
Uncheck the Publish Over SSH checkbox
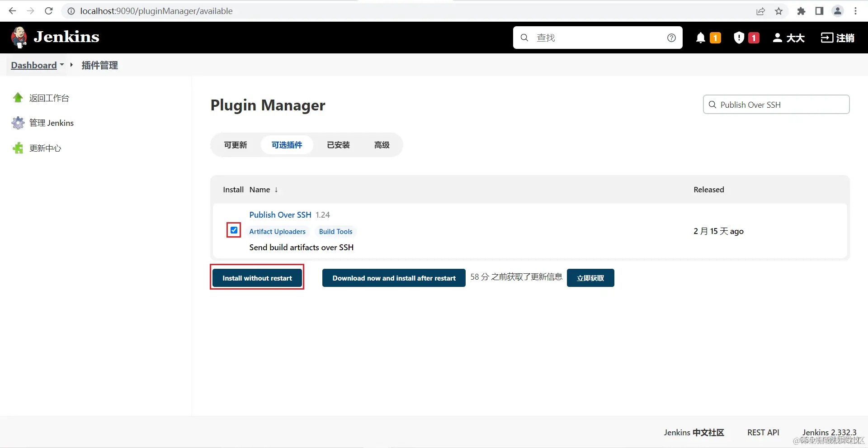click(x=234, y=230)
